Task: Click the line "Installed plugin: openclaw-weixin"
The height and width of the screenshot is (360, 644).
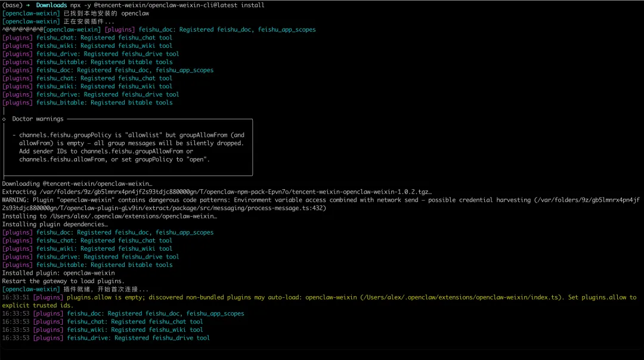Action: coord(58,273)
